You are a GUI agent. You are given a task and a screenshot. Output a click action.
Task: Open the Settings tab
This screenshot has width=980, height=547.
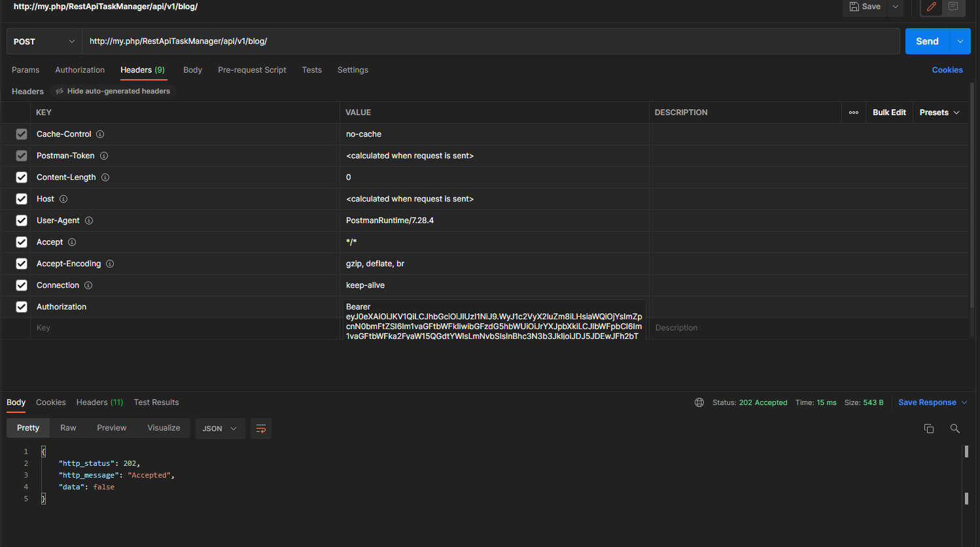[353, 70]
